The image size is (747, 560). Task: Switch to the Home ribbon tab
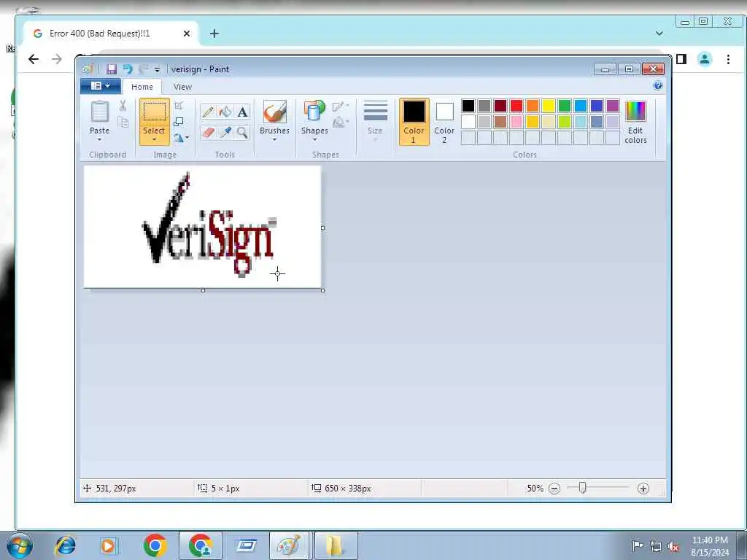pyautogui.click(x=142, y=87)
